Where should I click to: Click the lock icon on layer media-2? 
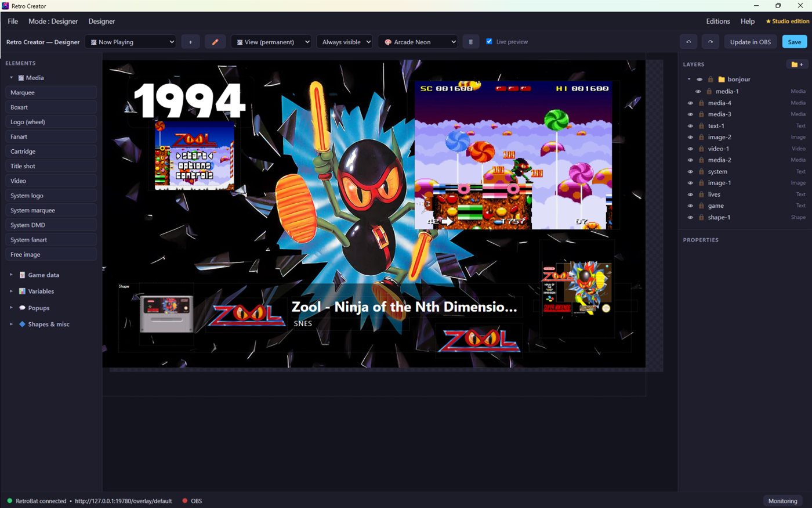tap(701, 160)
